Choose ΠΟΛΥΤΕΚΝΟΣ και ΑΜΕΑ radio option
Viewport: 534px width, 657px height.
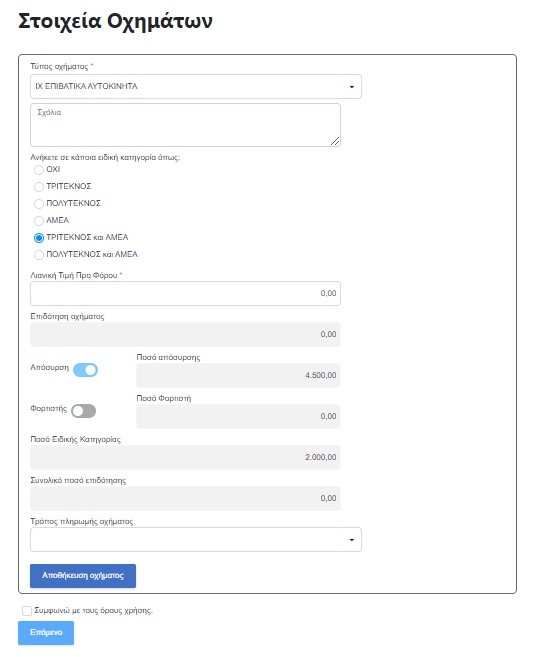pos(39,255)
